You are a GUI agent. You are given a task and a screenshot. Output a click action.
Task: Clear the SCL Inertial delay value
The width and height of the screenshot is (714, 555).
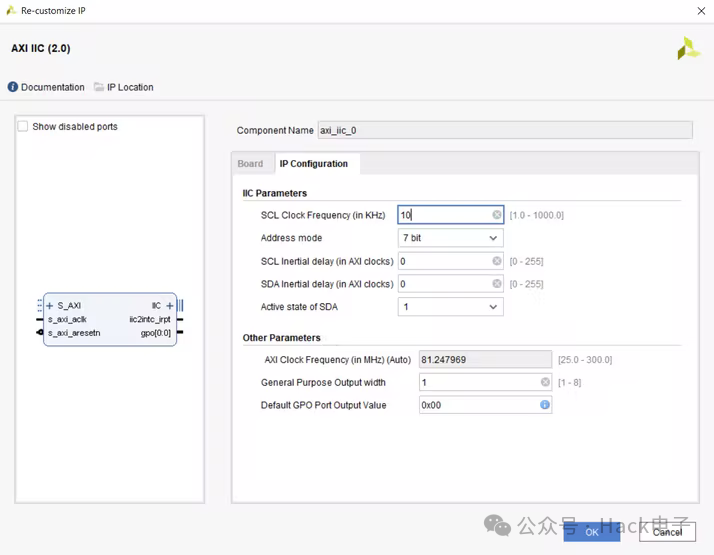[x=497, y=261]
